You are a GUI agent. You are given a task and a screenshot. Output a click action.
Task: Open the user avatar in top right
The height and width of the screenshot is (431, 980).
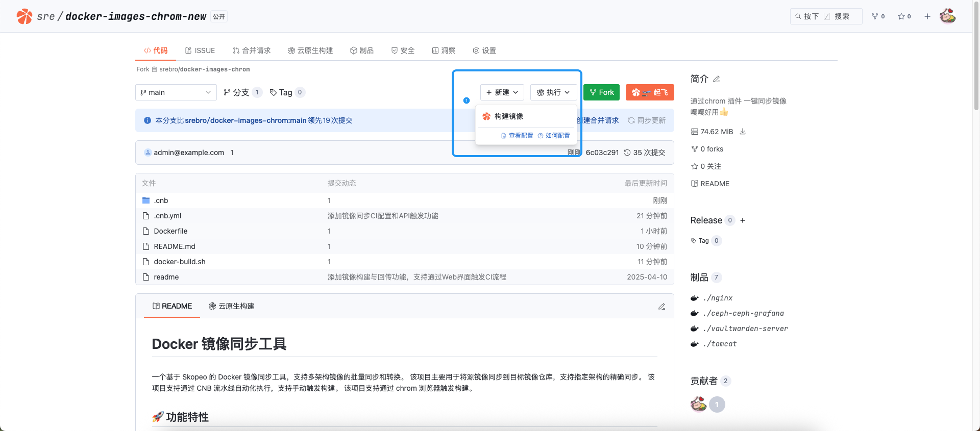(948, 16)
